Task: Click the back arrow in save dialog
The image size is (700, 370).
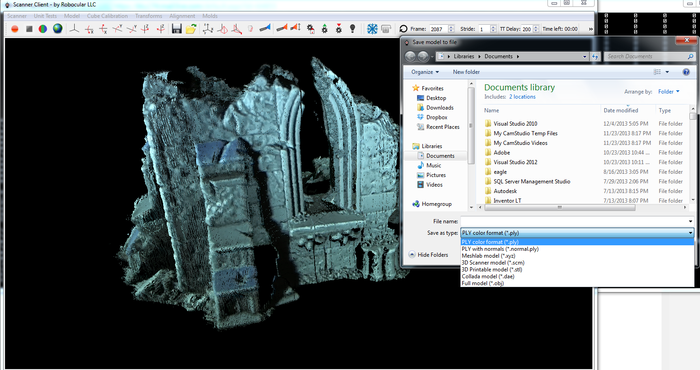Action: (410, 57)
